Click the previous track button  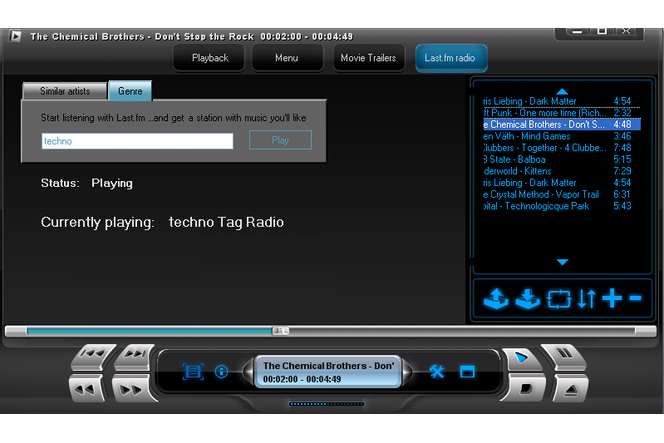[x=93, y=355]
